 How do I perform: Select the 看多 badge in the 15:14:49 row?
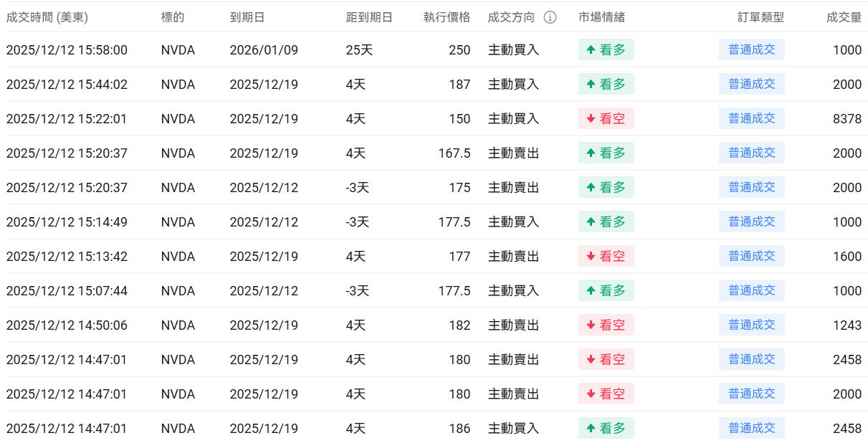pyautogui.click(x=606, y=222)
